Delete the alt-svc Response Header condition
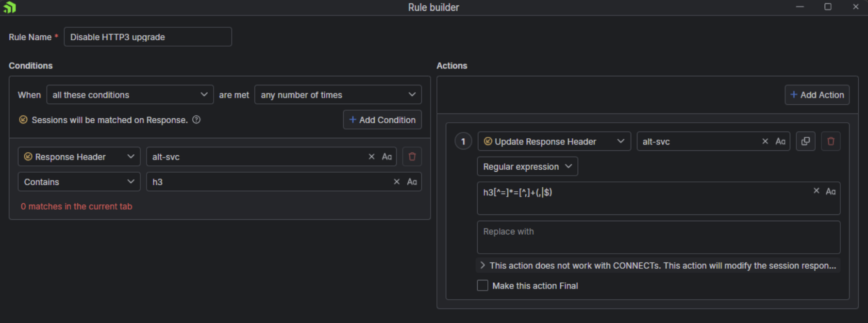Image resolution: width=868 pixels, height=323 pixels. tap(412, 157)
